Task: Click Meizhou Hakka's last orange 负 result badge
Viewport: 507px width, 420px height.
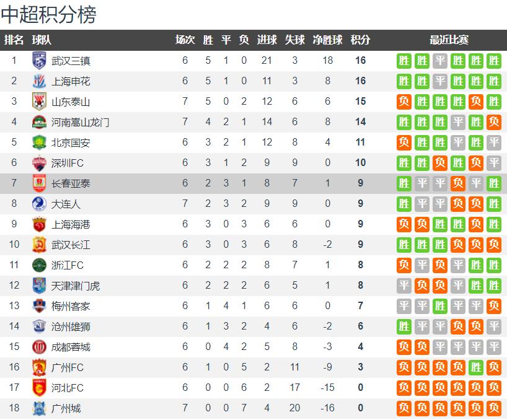Action: pyautogui.click(x=494, y=306)
